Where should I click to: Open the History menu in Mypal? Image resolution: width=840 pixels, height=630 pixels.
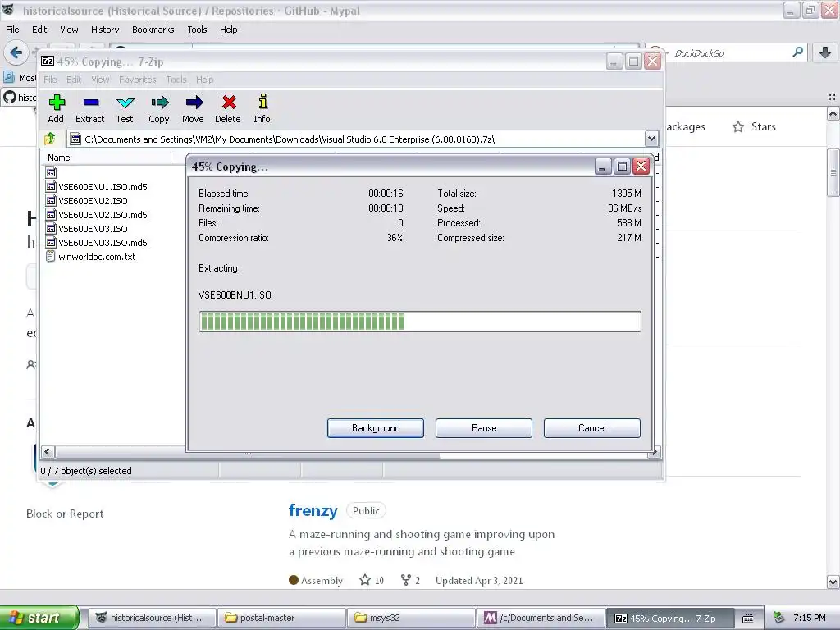coord(104,30)
